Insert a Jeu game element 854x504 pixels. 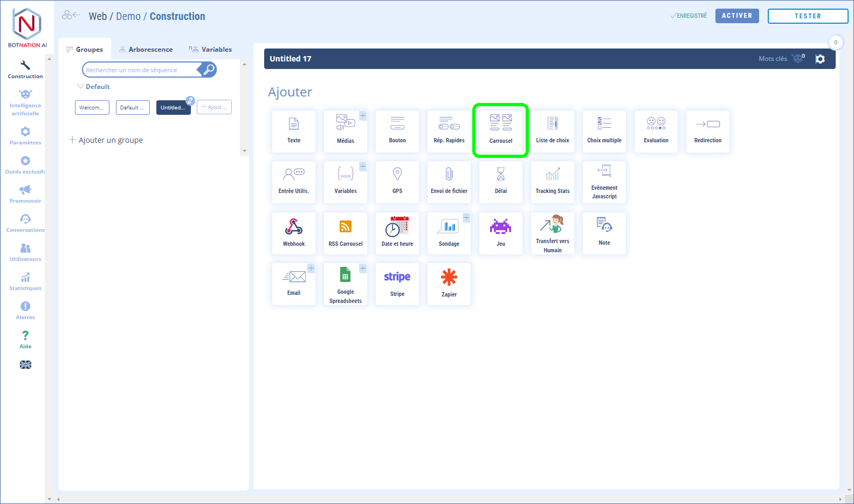click(x=501, y=232)
